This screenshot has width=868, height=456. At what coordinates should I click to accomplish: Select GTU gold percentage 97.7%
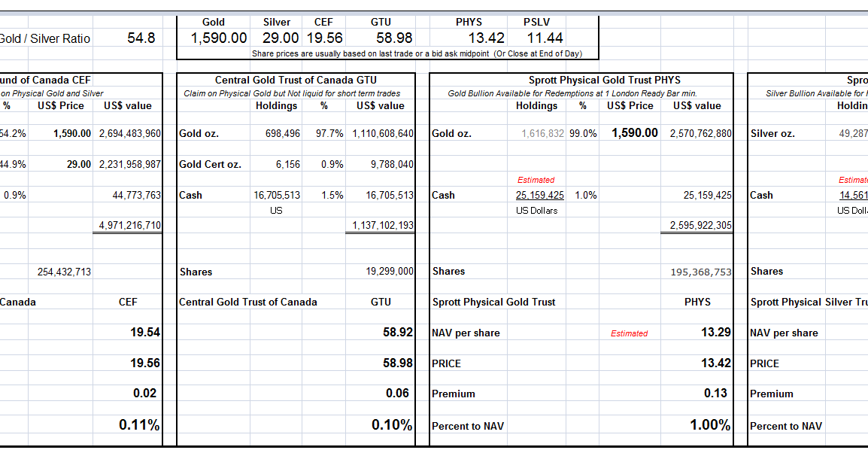330,133
